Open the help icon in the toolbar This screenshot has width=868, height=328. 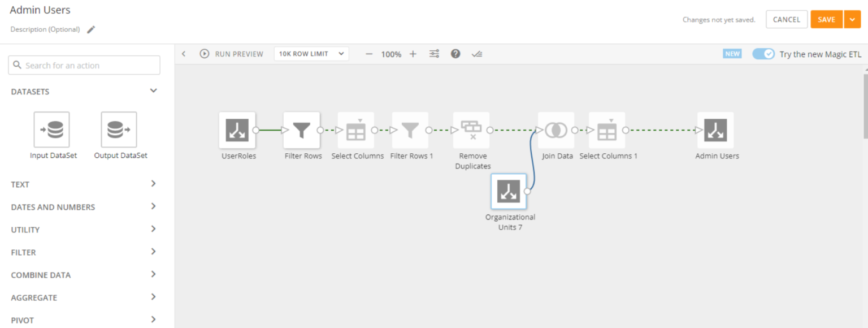(455, 54)
